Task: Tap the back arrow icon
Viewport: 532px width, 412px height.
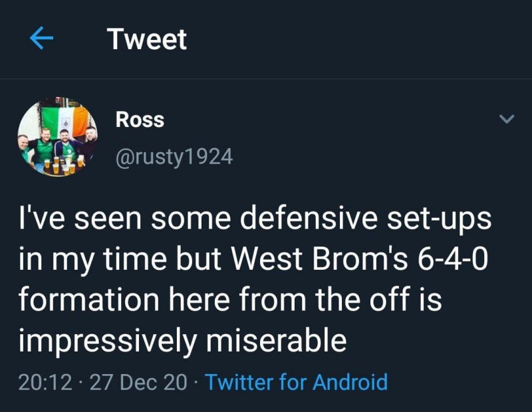Action: [x=42, y=40]
